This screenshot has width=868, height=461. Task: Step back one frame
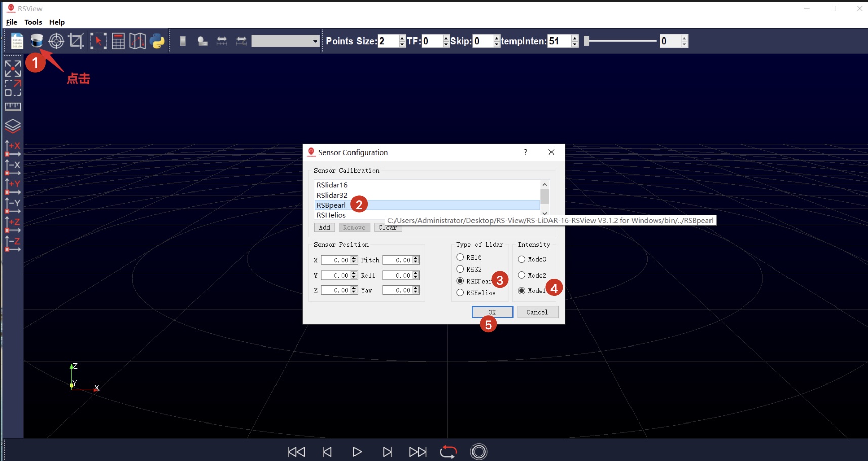327,452
